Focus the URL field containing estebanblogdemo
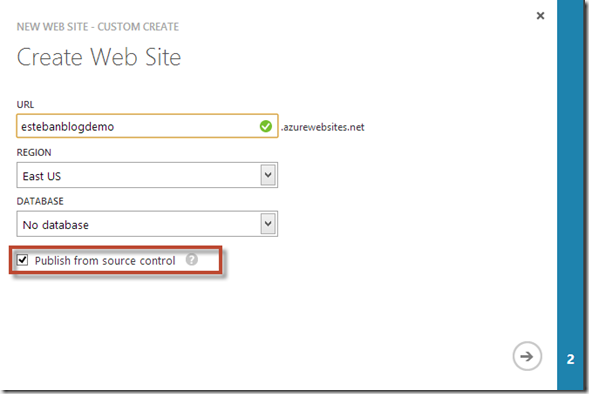Image resolution: width=589 pixels, height=394 pixels. click(x=147, y=126)
